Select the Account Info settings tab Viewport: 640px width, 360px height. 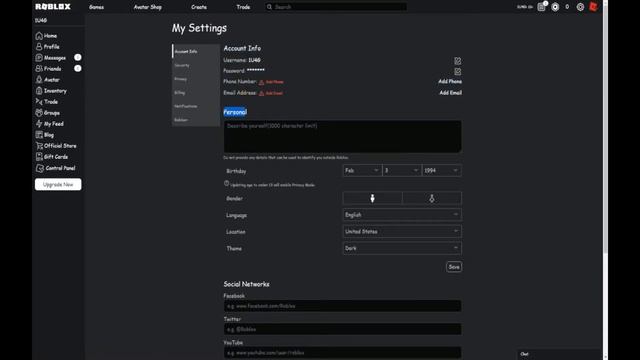pyautogui.click(x=196, y=51)
